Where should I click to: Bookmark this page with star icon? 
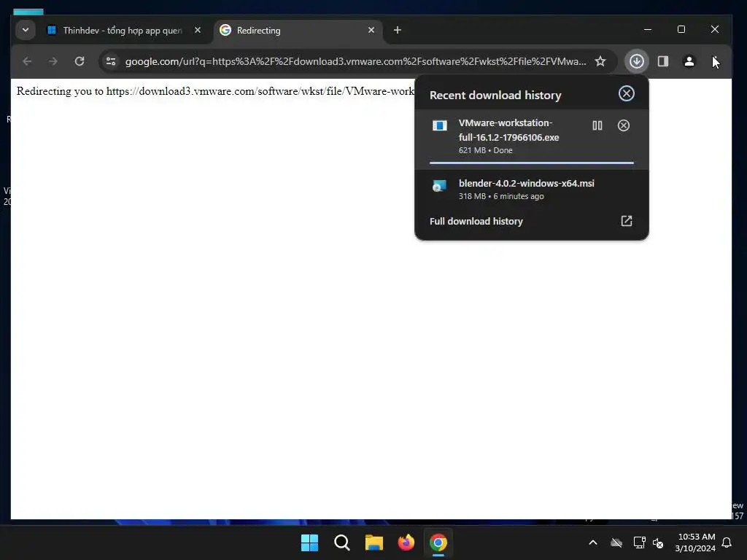point(600,61)
